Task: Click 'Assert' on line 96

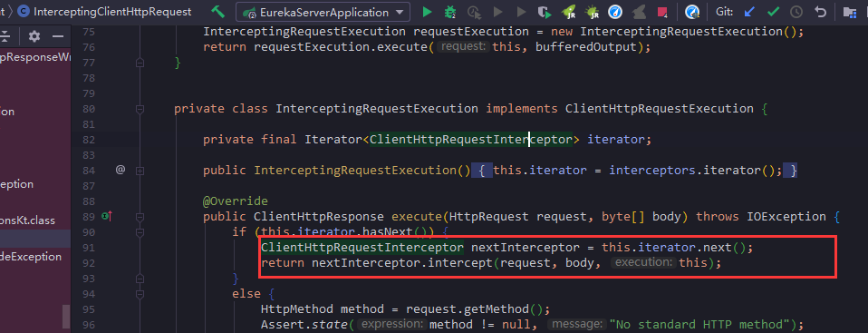Action: coord(283,324)
